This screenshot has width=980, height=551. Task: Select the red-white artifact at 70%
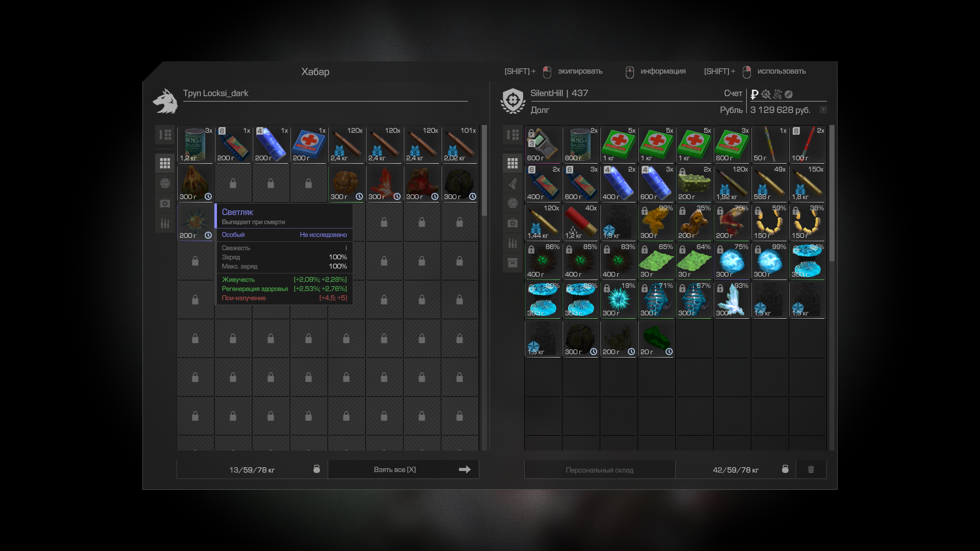tap(732, 222)
